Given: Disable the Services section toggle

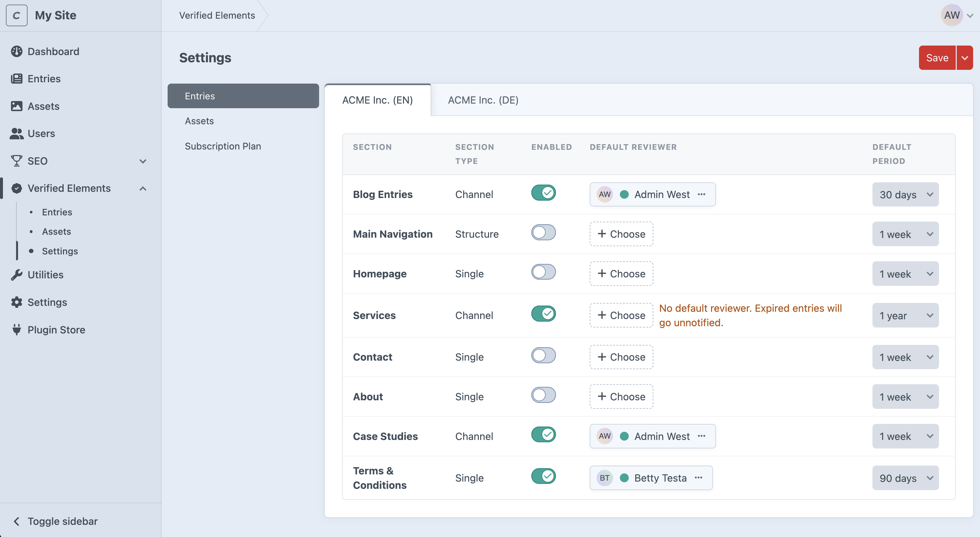Looking at the screenshot, I should [x=543, y=314].
